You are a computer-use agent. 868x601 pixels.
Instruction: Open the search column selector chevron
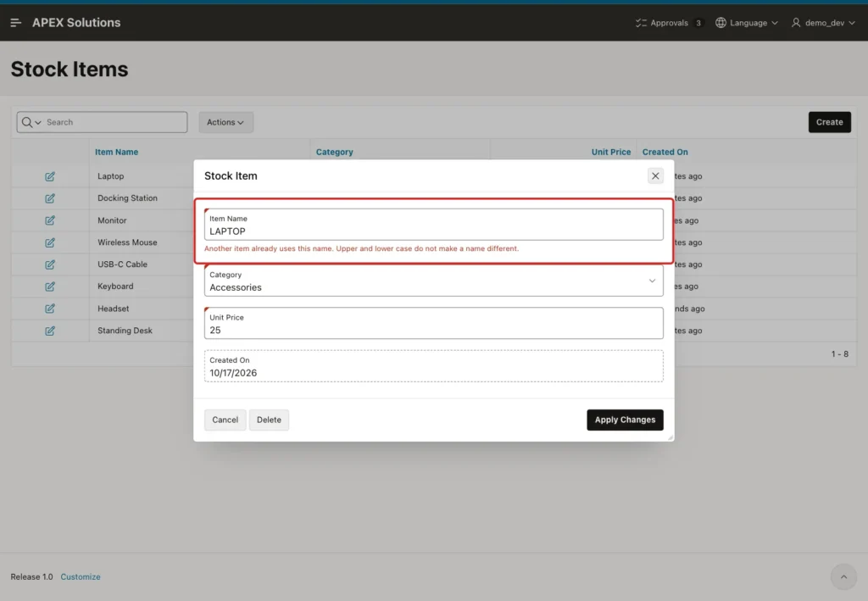[x=38, y=122]
